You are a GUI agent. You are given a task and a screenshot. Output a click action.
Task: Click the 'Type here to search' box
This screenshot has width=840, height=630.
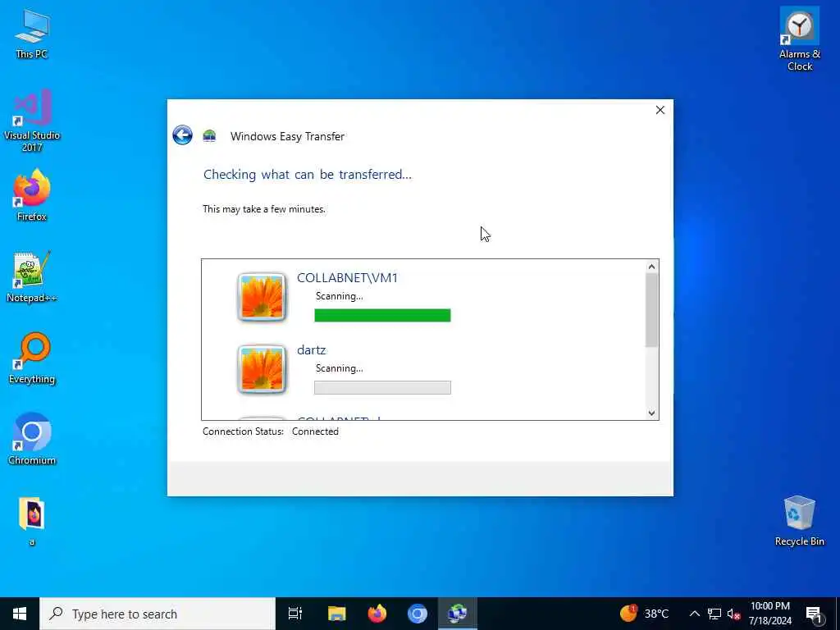pyautogui.click(x=157, y=614)
